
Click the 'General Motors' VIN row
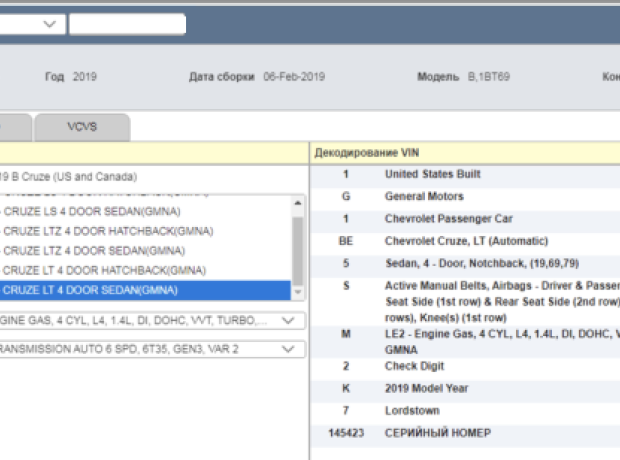click(x=465, y=197)
